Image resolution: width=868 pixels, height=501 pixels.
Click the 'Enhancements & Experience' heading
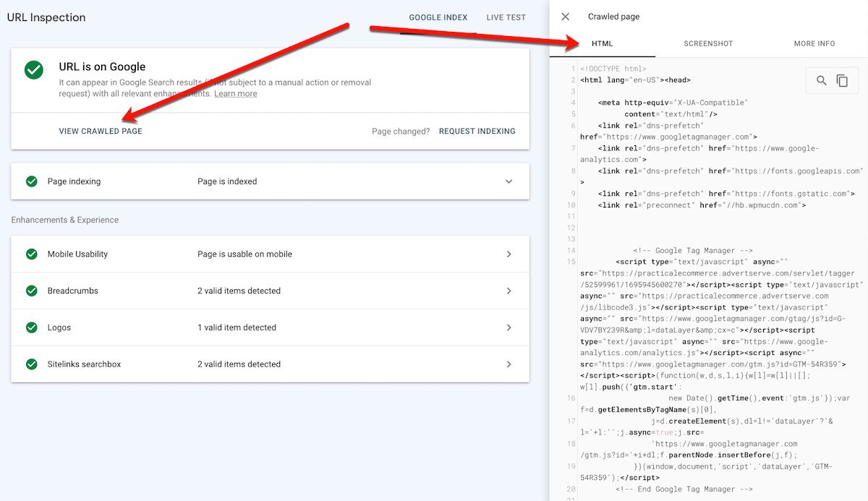(x=64, y=220)
